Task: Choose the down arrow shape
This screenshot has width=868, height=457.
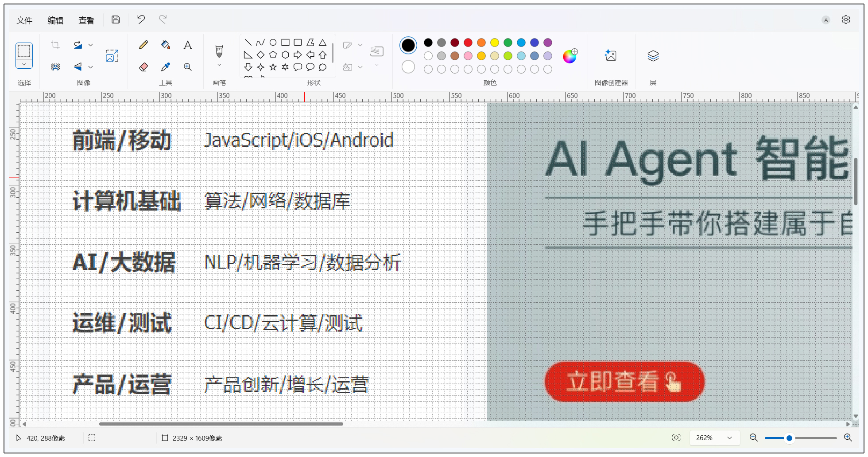Action: (x=248, y=67)
